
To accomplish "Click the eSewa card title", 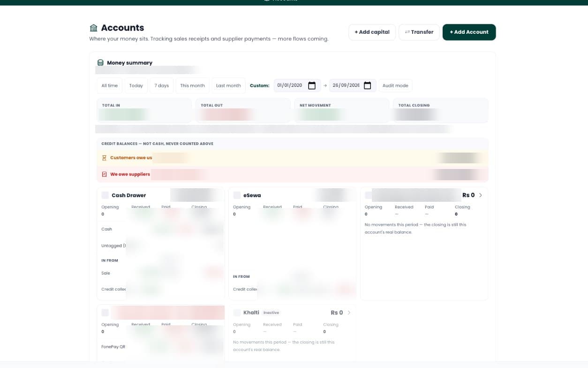I will pos(252,195).
